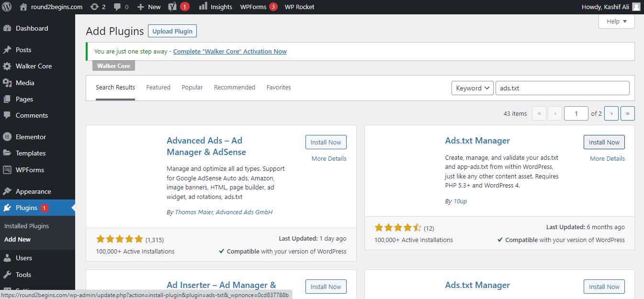Open the updates icon showing 2

pyautogui.click(x=94, y=7)
